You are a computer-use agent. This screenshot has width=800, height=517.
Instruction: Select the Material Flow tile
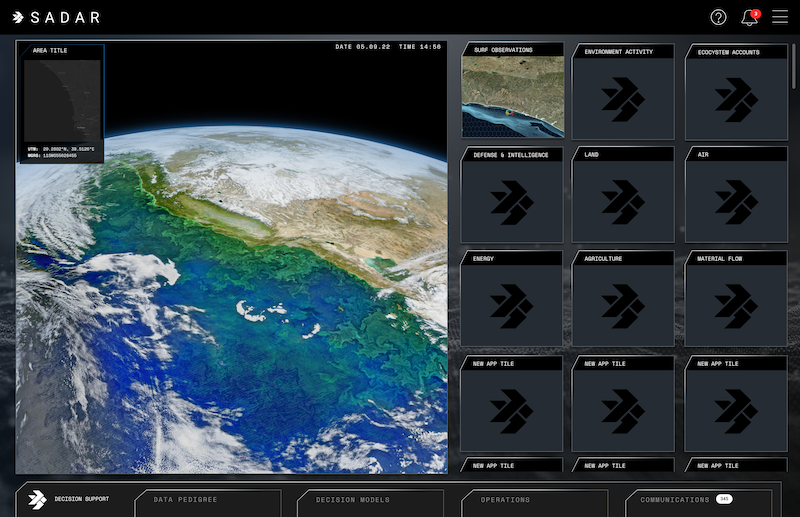point(736,303)
